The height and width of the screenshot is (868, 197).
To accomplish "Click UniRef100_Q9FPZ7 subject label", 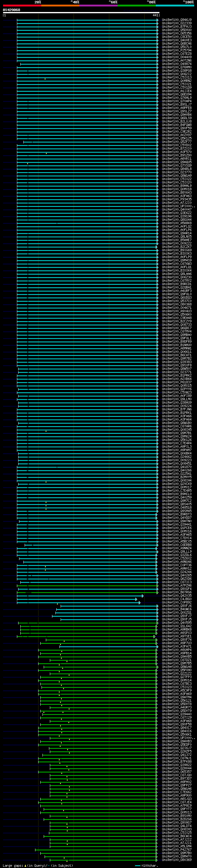I will (x=176, y=785).
